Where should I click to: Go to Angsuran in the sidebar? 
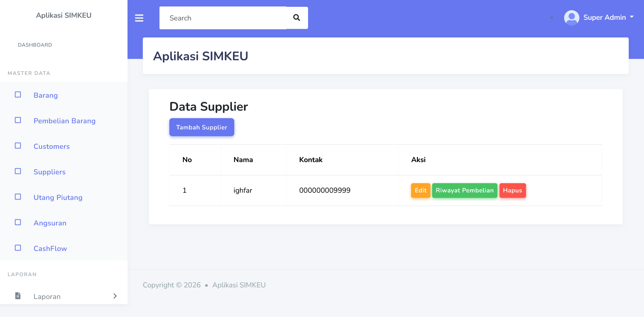point(50,223)
